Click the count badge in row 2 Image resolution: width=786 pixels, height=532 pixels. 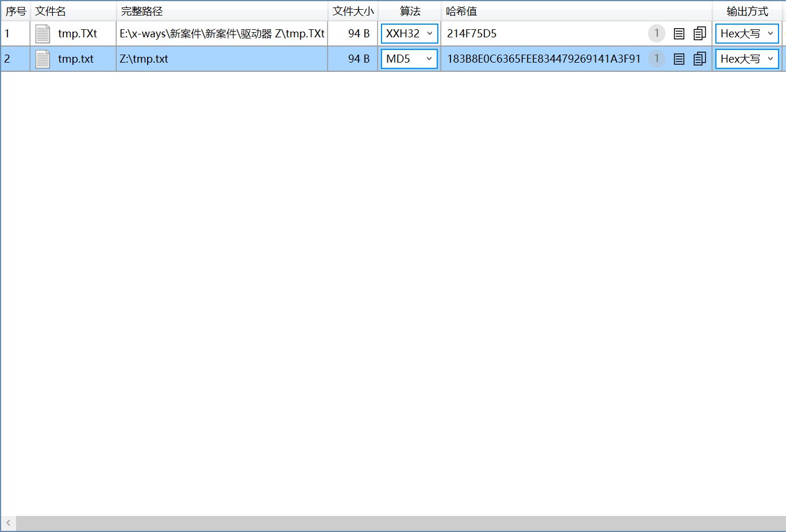[x=657, y=59]
